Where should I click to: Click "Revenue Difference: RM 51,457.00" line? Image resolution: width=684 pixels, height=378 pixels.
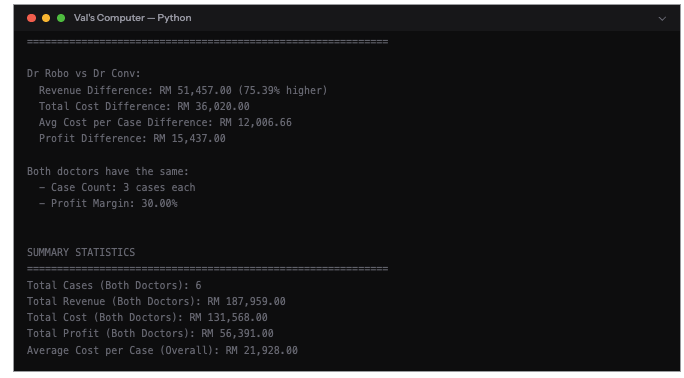pos(183,90)
